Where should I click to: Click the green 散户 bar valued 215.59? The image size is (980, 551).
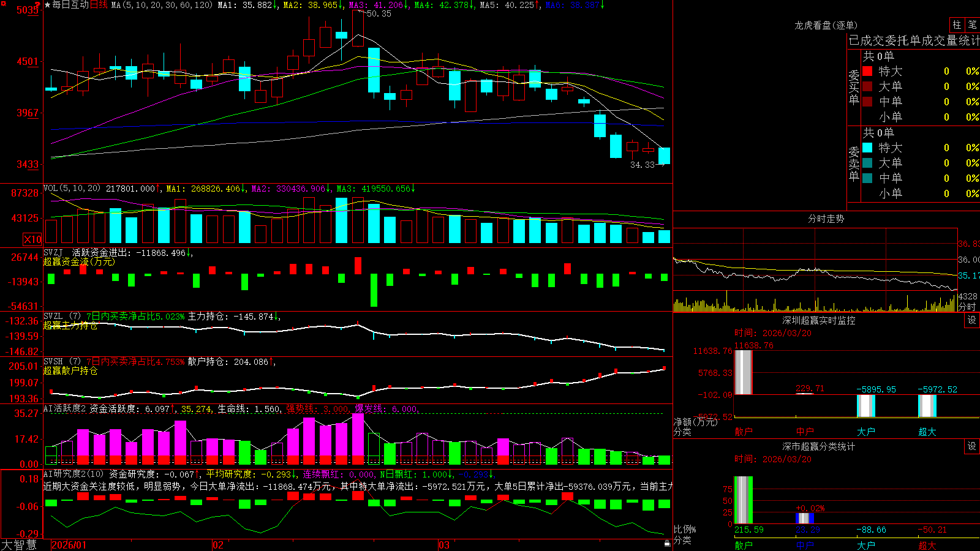click(x=743, y=500)
